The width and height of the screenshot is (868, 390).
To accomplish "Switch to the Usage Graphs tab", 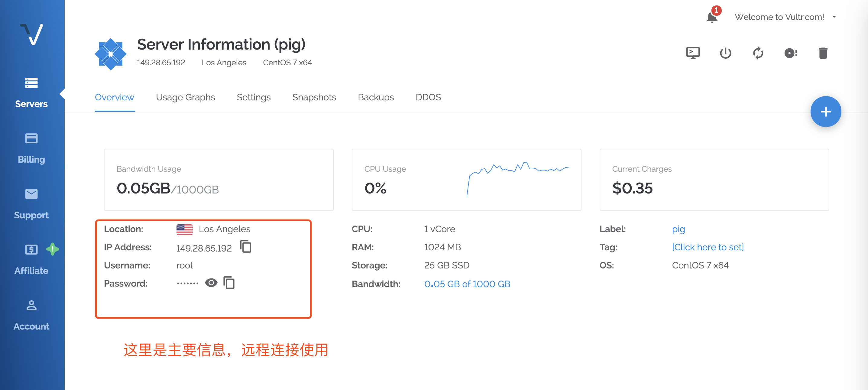I will (x=185, y=97).
